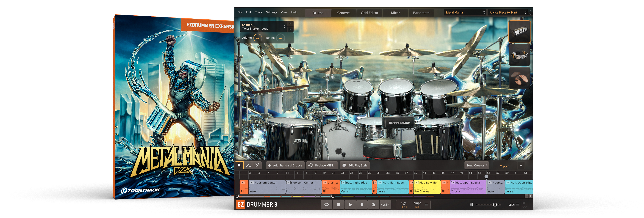
Task: Select the pencil draw tool
Action: (x=248, y=165)
